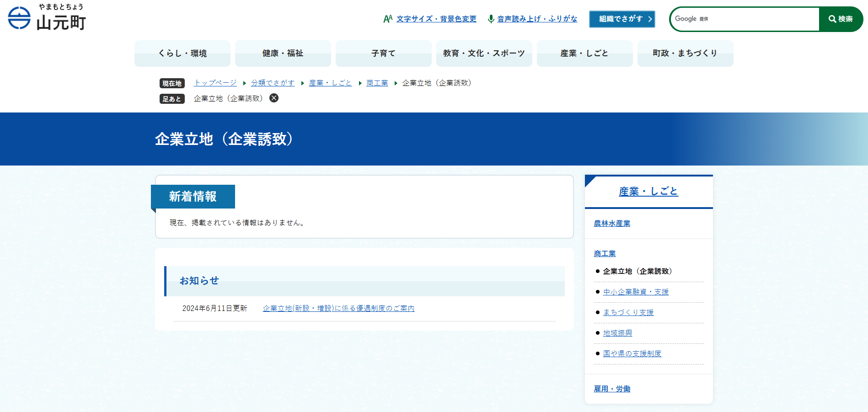Open 中小企業融資・支援 sidebar link
The image size is (868, 412).
(636, 292)
